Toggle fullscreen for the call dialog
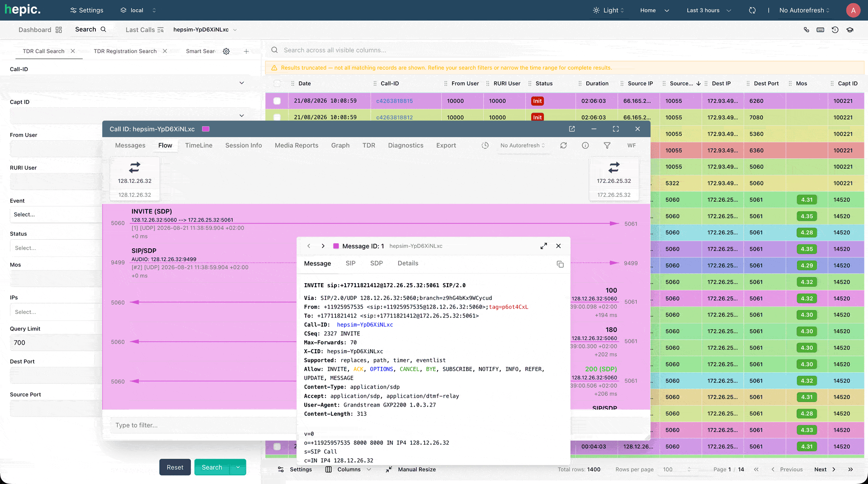Image resolution: width=868 pixels, height=484 pixels. (616, 129)
